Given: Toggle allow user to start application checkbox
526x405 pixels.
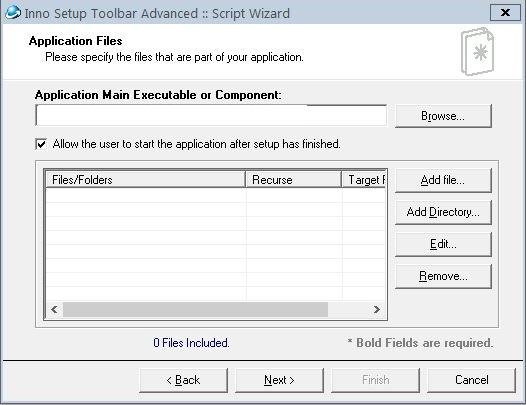Looking at the screenshot, I should click(x=41, y=144).
